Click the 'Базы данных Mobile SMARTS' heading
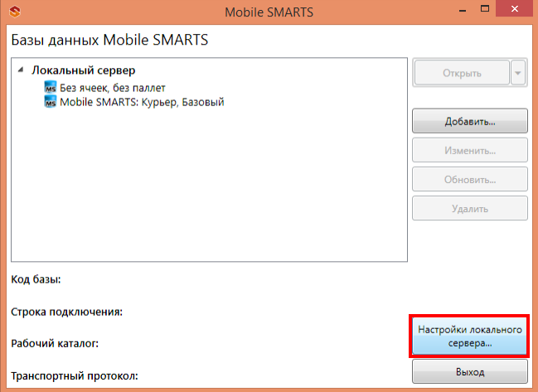 tap(109, 40)
